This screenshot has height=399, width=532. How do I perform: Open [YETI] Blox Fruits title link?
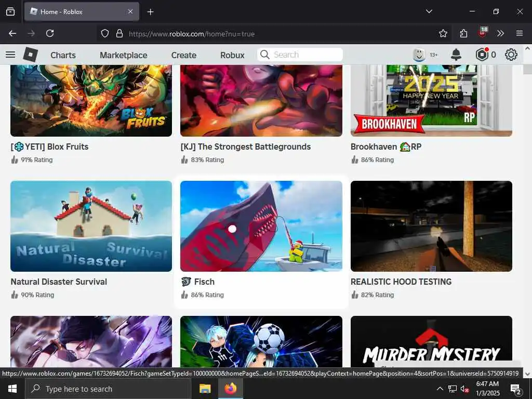[49, 147]
